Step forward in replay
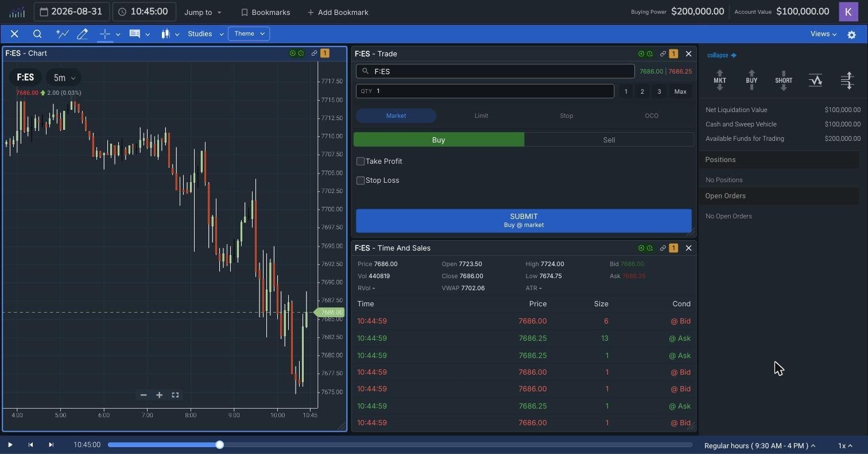868x454 pixels. click(51, 445)
